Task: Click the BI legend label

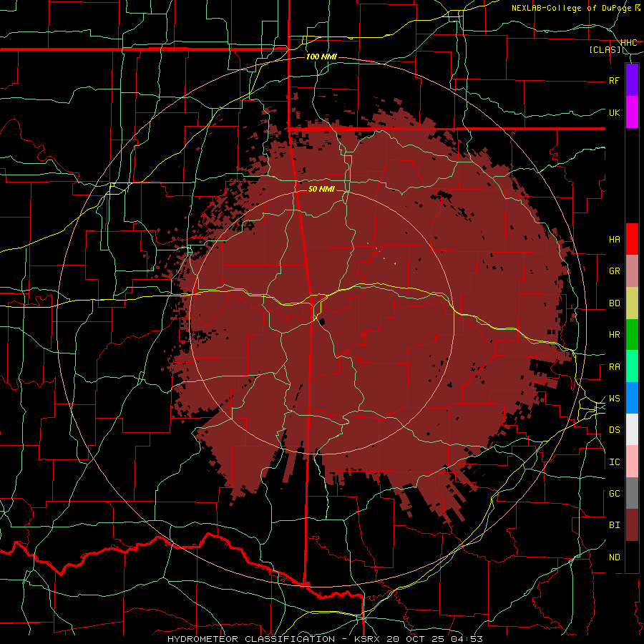Action: (x=615, y=525)
